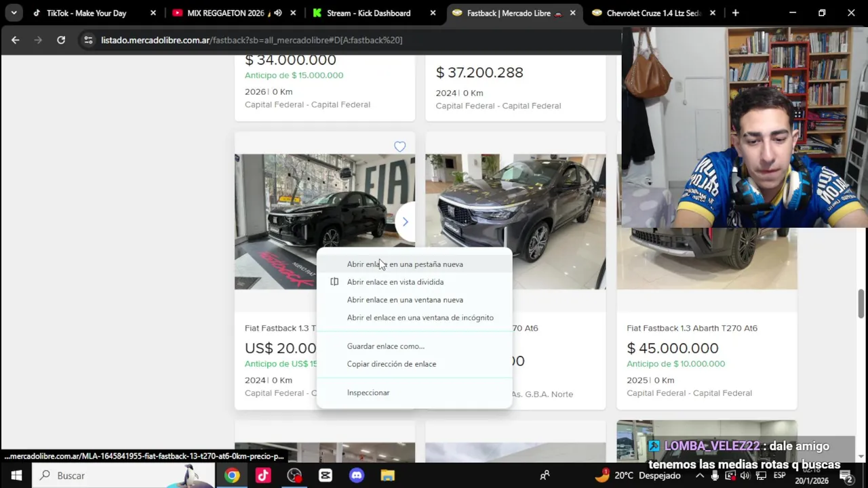This screenshot has width=868, height=488.
Task: Open a new browser tab
Action: coord(735,13)
